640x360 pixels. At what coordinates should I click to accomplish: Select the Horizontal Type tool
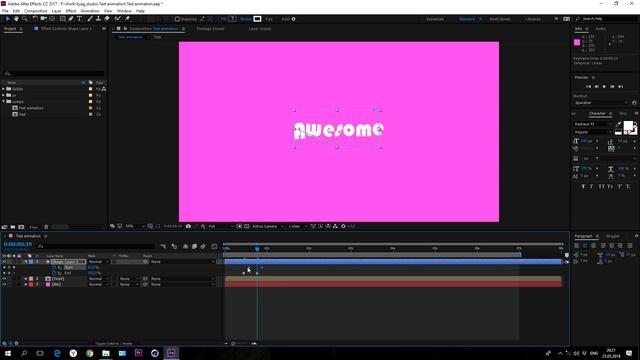click(x=80, y=19)
